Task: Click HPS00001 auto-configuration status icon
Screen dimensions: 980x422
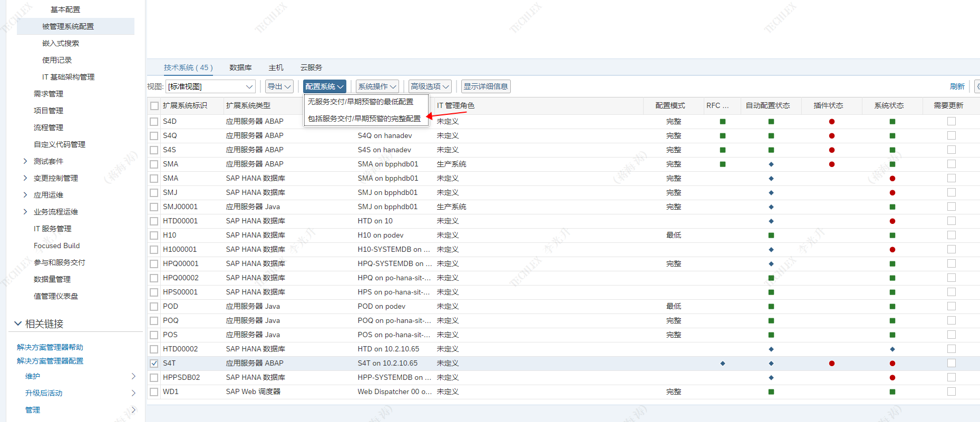Action: 771,292
